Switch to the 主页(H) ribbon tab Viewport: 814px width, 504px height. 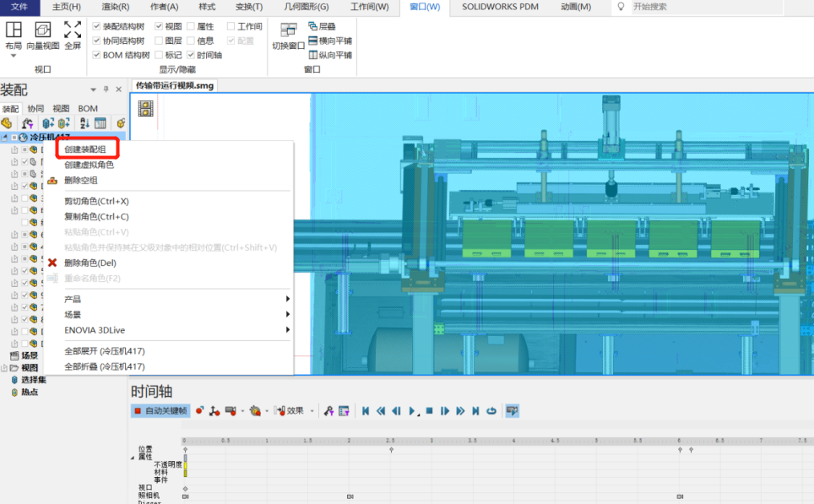(67, 7)
